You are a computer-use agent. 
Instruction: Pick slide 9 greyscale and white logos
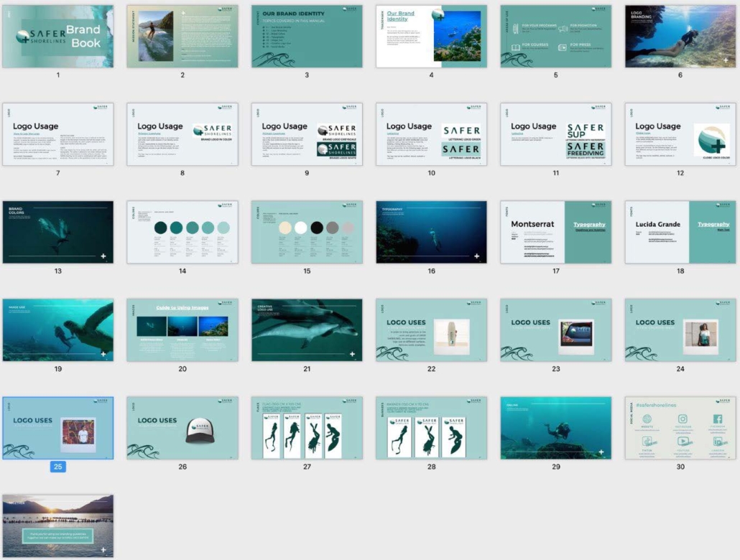click(x=307, y=134)
